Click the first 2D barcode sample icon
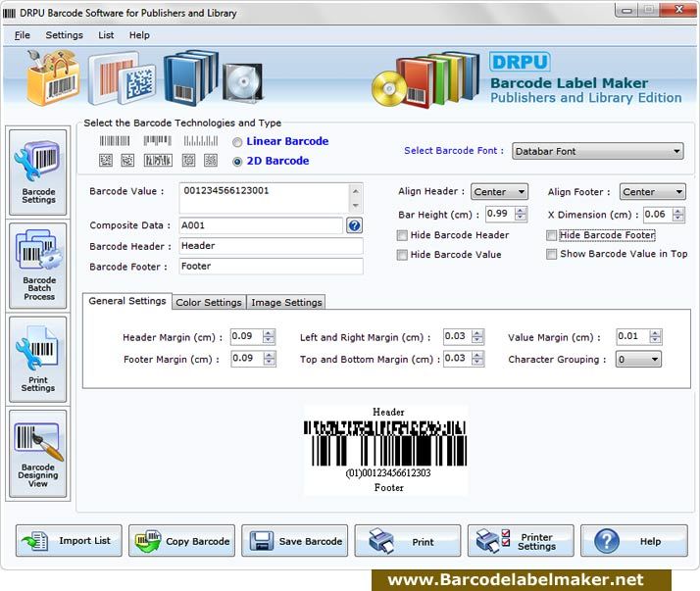Image resolution: width=700 pixels, height=591 pixels. tap(106, 161)
